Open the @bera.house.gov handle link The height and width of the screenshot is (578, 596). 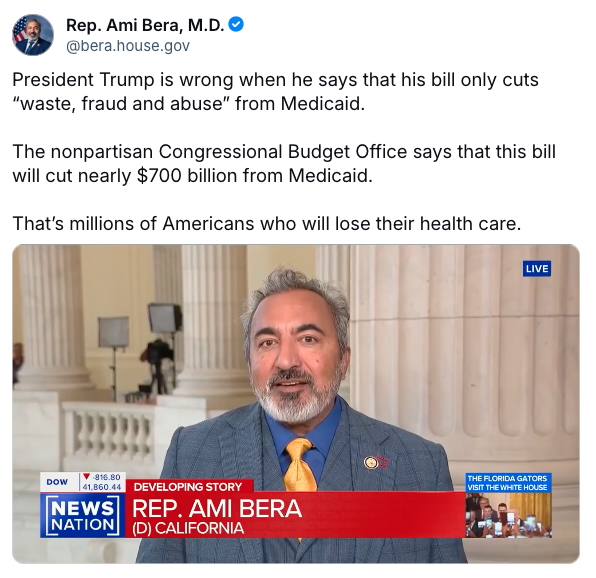128,46
